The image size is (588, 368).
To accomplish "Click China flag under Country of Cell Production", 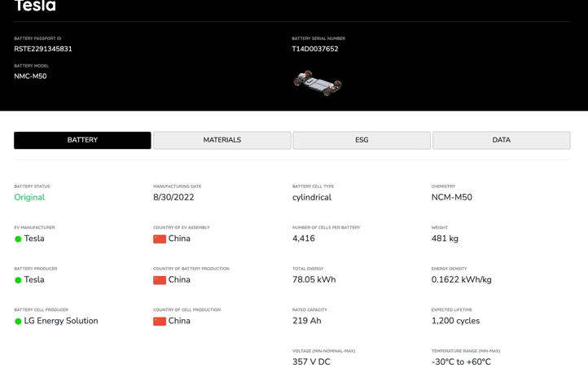I will click(160, 322).
